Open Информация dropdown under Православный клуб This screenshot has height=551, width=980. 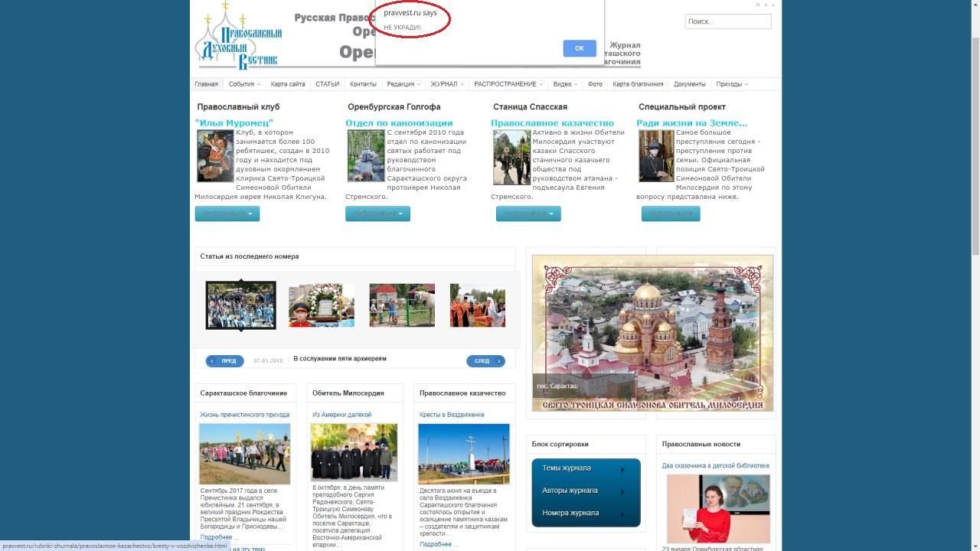coord(227,214)
